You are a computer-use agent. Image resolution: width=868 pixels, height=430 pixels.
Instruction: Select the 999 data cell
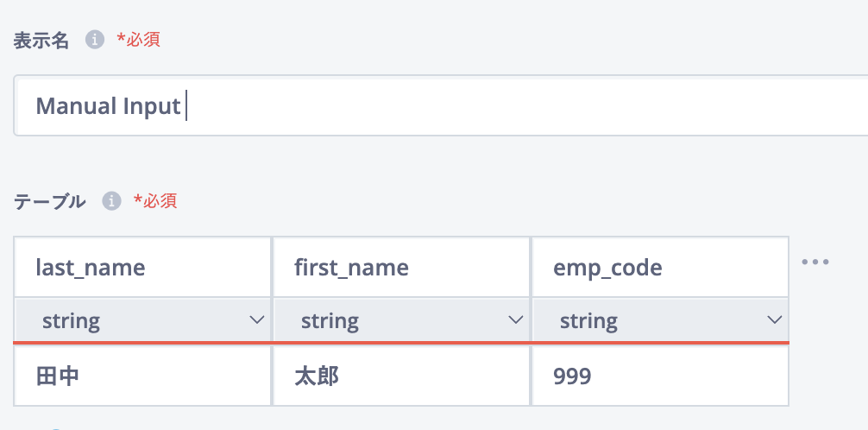660,376
